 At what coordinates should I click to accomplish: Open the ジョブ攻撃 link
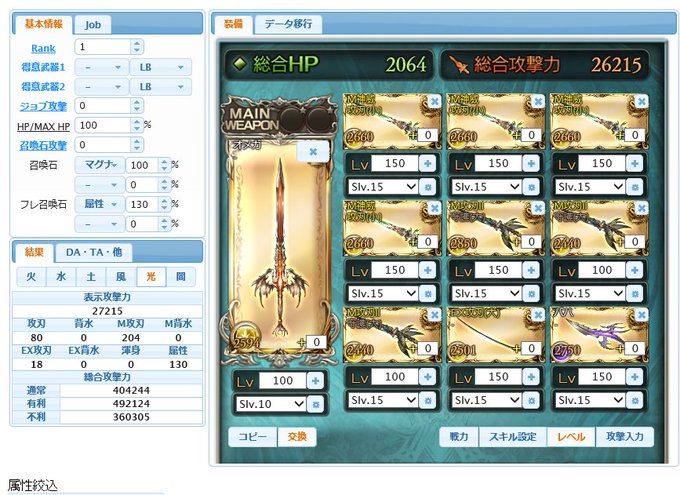[43, 106]
